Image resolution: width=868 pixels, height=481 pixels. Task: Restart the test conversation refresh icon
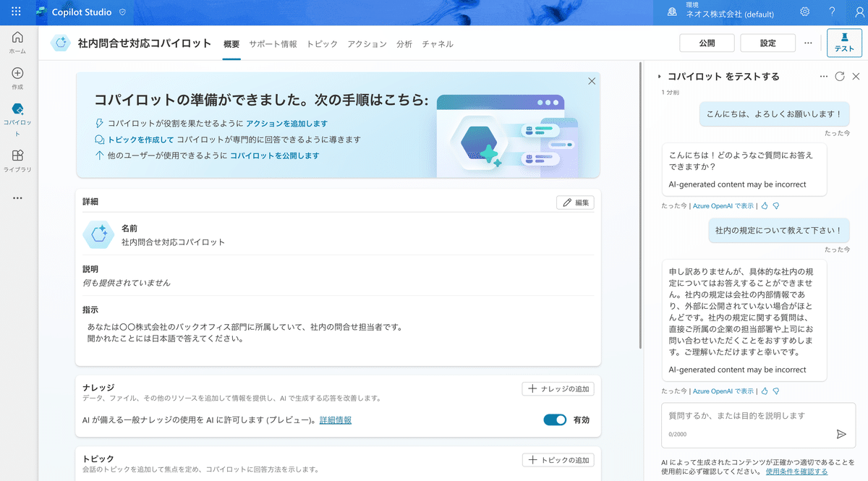(840, 77)
